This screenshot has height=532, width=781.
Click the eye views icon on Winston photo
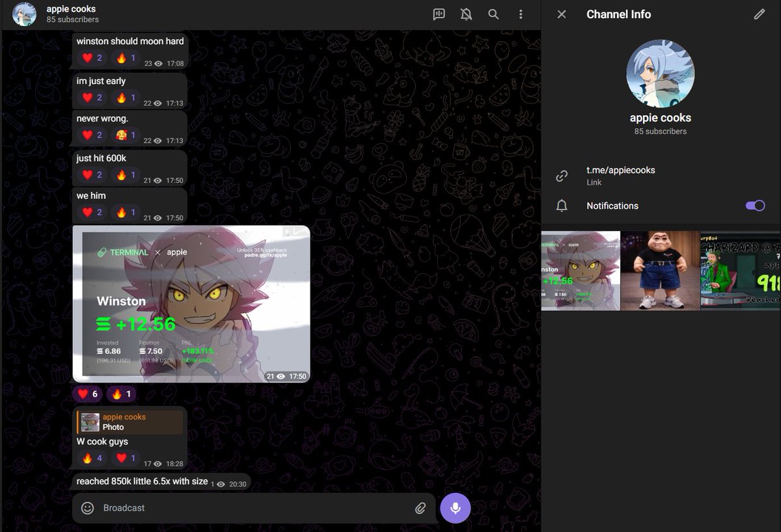click(x=281, y=376)
